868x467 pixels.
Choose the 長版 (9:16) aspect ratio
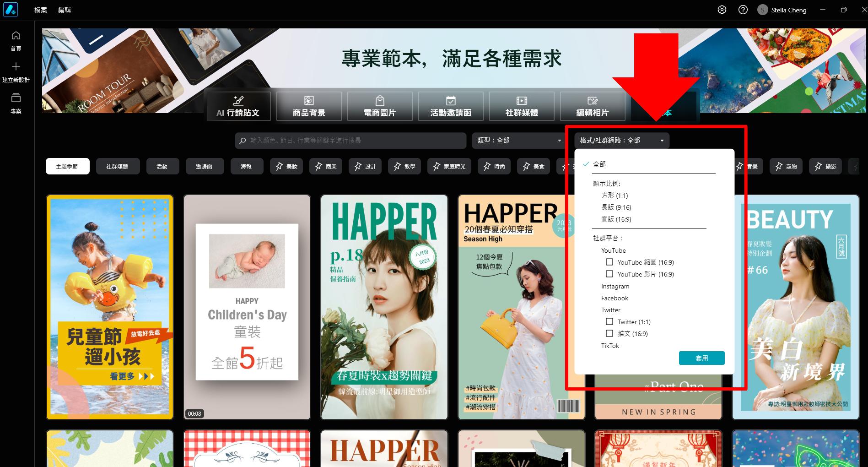coord(616,207)
